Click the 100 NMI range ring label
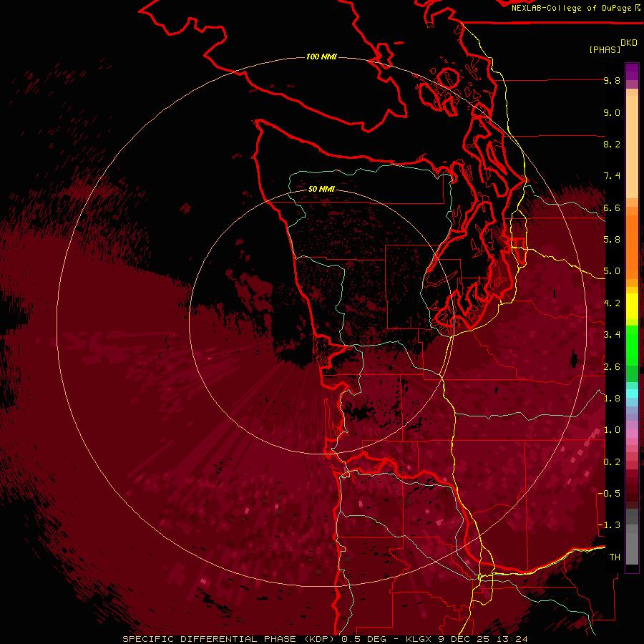The width and height of the screenshot is (644, 644). click(321, 57)
